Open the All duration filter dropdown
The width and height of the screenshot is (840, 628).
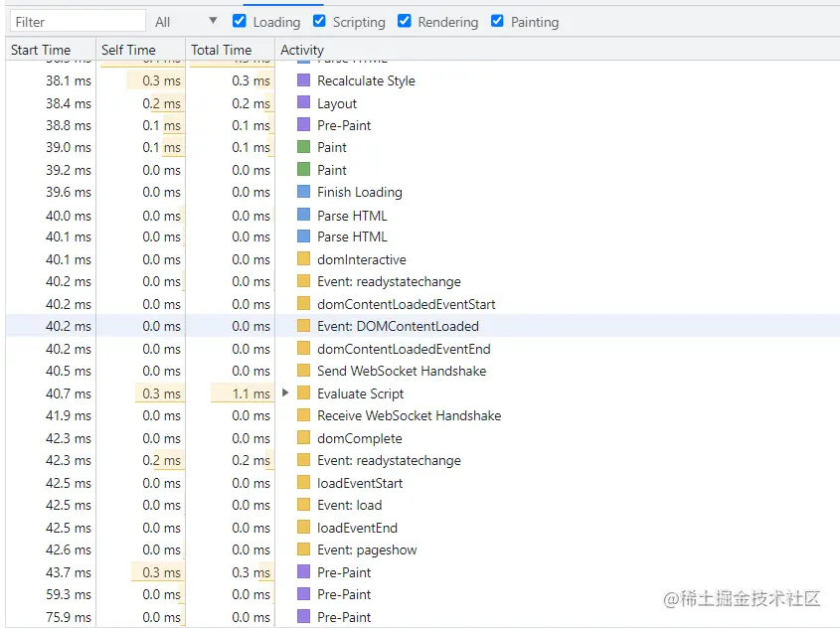185,22
